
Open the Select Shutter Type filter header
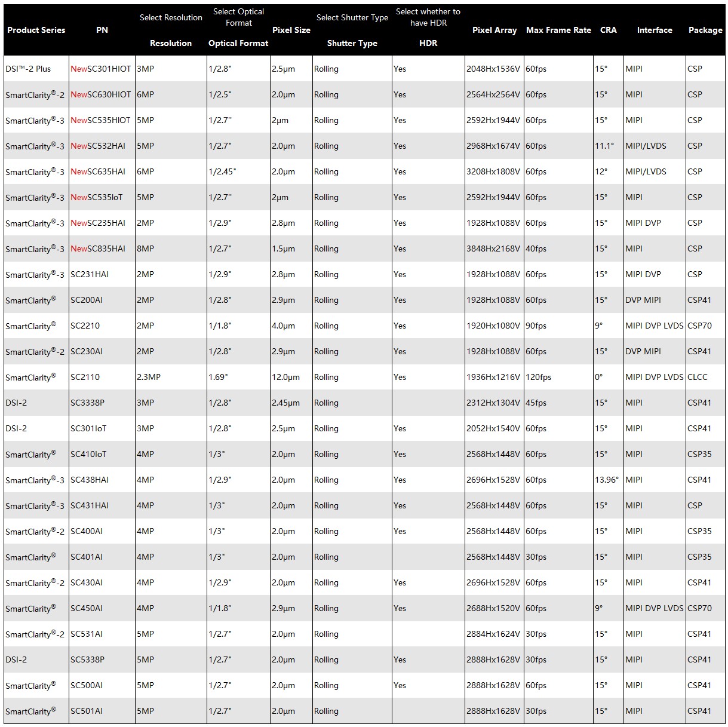352,18
